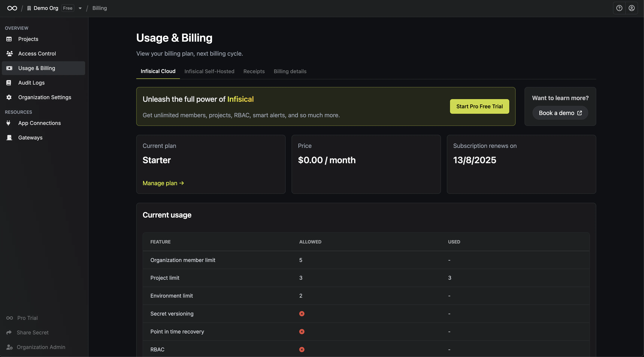Viewport: 644px width, 357px height.
Task: Open the Gateways page
Action: pos(43,137)
